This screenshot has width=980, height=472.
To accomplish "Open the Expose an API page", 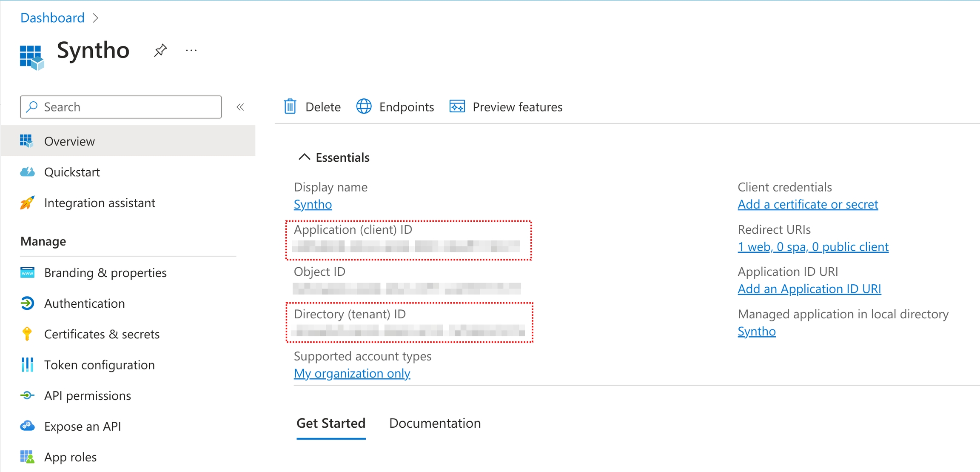I will coord(83,426).
